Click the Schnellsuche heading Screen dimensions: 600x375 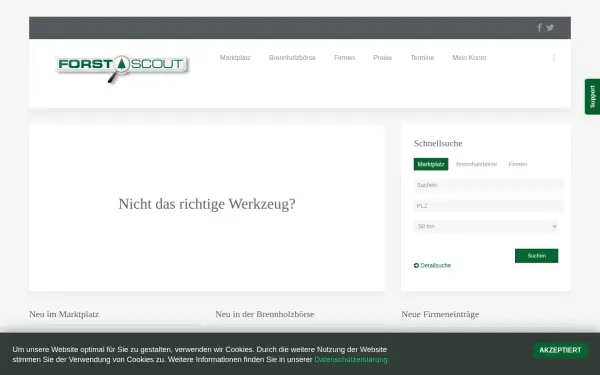point(438,143)
